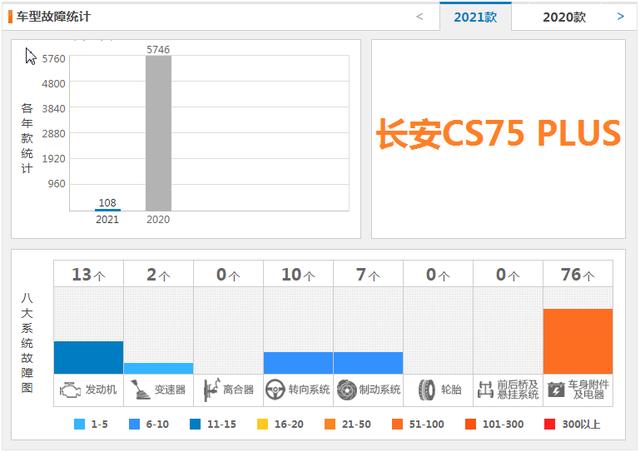640x452 pixels.
Task: Select the tire (轮胎) icon
Action: click(427, 390)
